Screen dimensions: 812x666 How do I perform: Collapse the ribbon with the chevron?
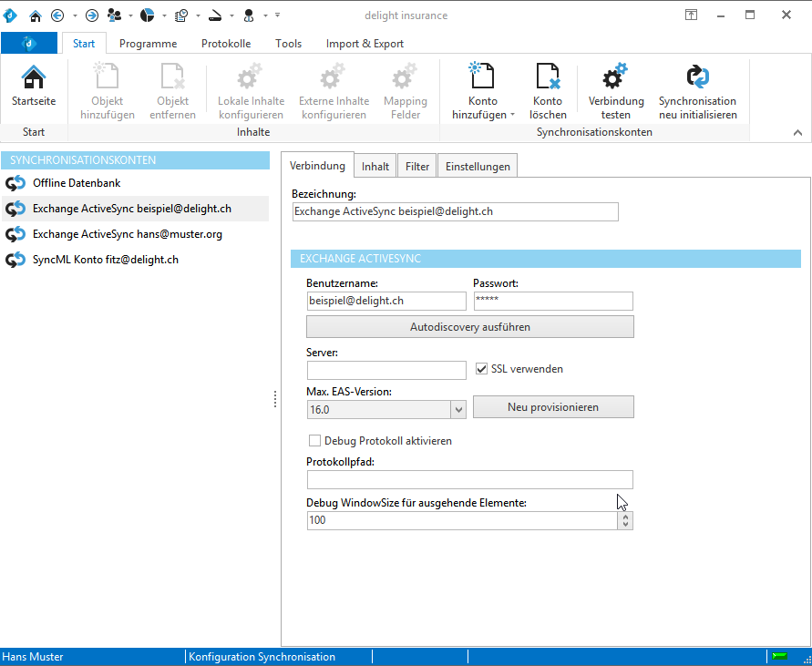point(797,131)
